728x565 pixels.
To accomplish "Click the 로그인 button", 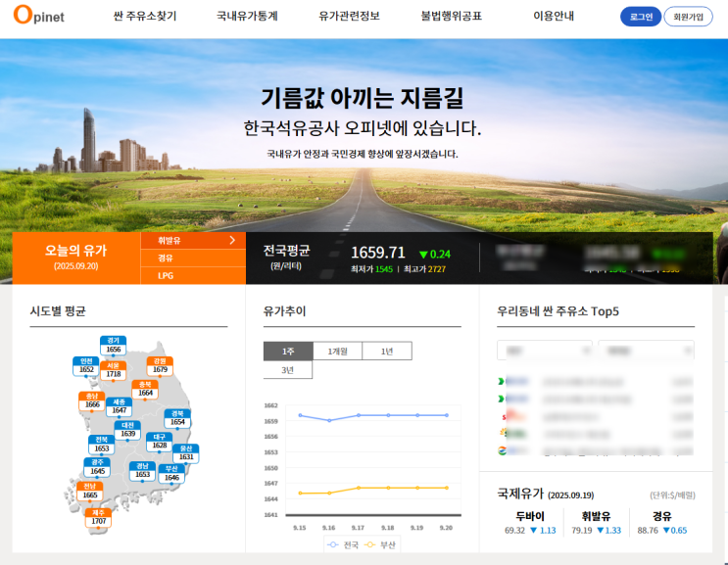I will [641, 17].
